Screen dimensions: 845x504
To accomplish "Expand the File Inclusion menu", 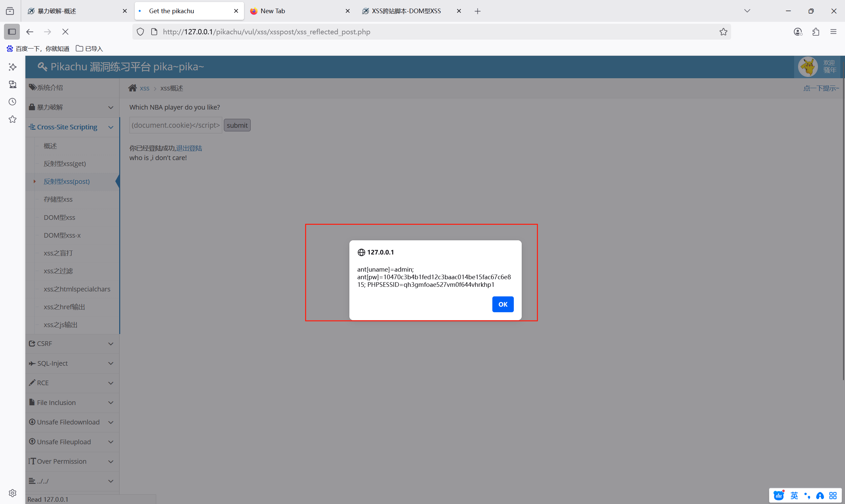I will [x=72, y=402].
